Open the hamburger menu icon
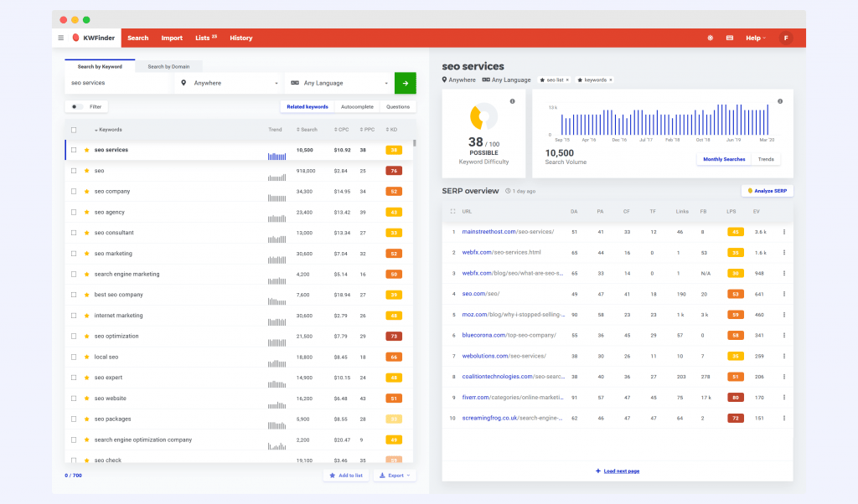This screenshot has width=858, height=504. (60, 38)
